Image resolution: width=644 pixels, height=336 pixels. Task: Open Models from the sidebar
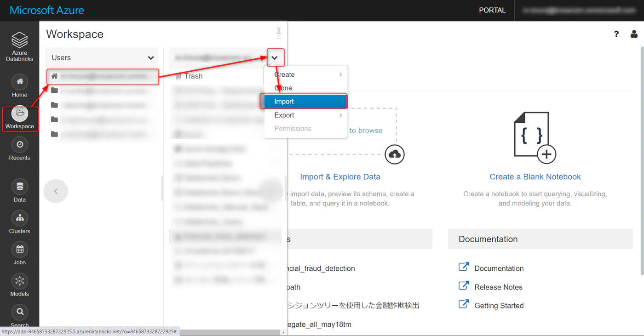pyautogui.click(x=19, y=285)
